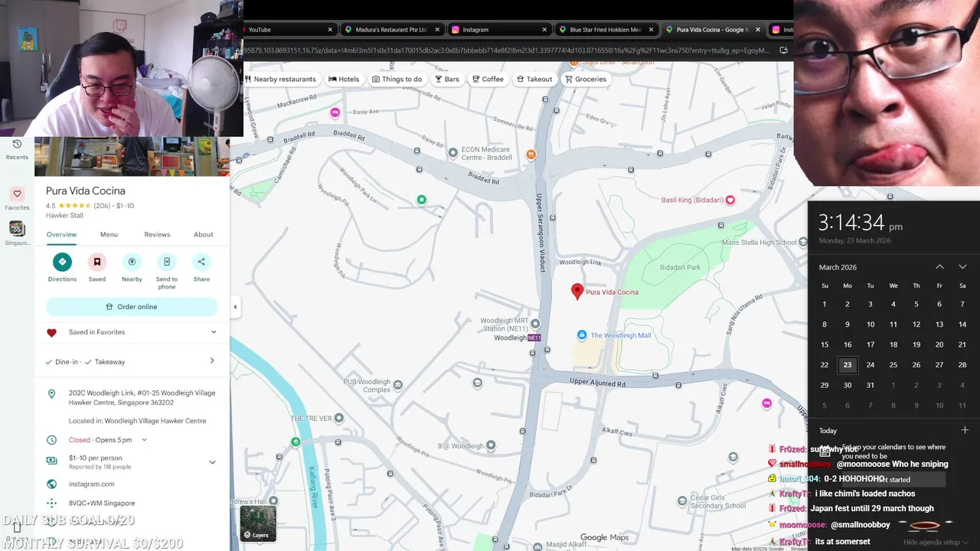This screenshot has height=551, width=980.
Task: Expand the price per person details
Action: pyautogui.click(x=212, y=461)
